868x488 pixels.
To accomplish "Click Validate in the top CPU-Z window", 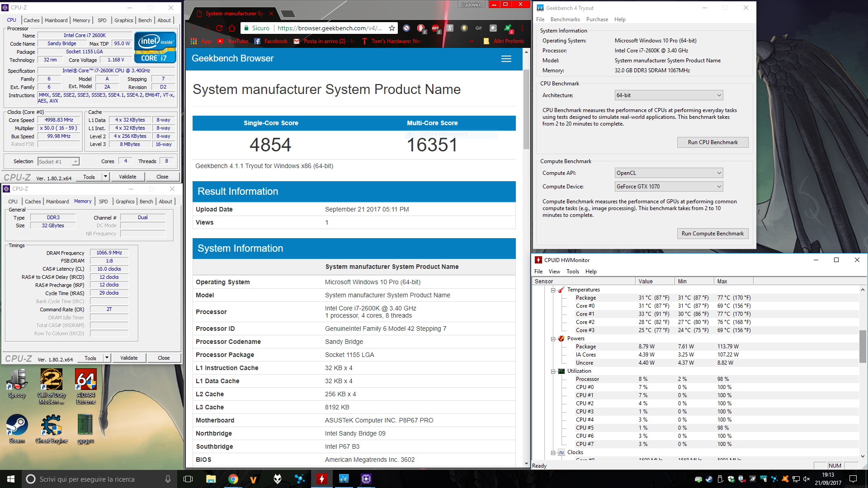I will (127, 177).
